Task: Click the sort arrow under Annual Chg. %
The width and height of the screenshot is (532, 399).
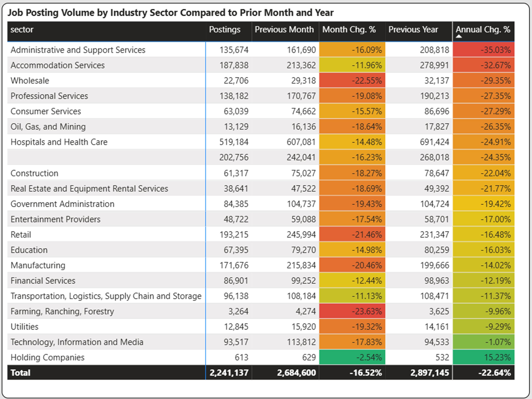Action: tap(459, 37)
